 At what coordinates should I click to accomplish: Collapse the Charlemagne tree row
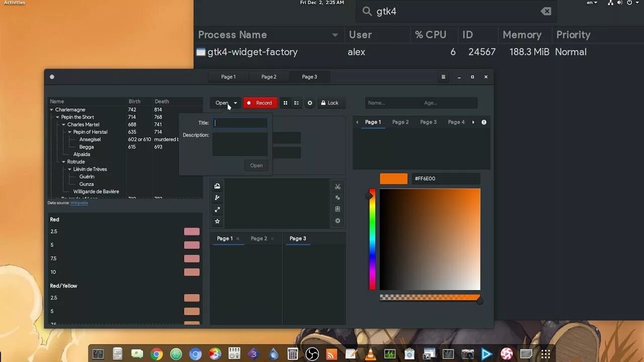point(51,110)
